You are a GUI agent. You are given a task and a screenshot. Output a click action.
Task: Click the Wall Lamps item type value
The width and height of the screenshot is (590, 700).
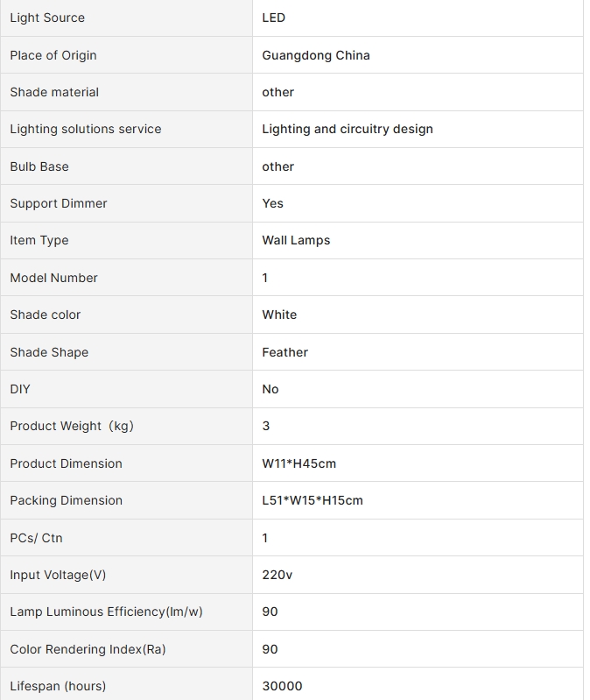point(296,240)
